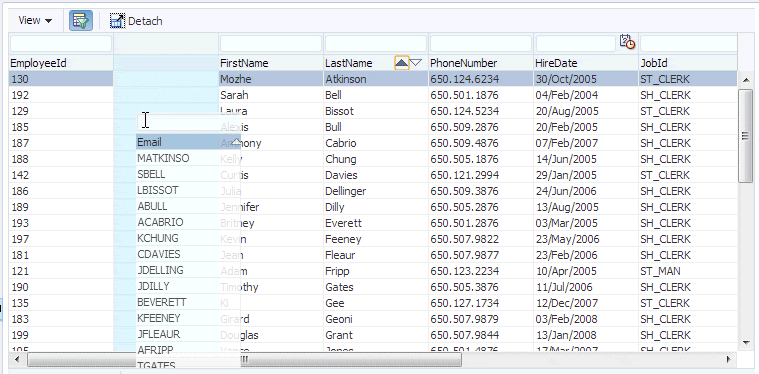Image resolution: width=759 pixels, height=374 pixels.
Task: Sort dragged Email column ascending arrow
Action: (235, 141)
